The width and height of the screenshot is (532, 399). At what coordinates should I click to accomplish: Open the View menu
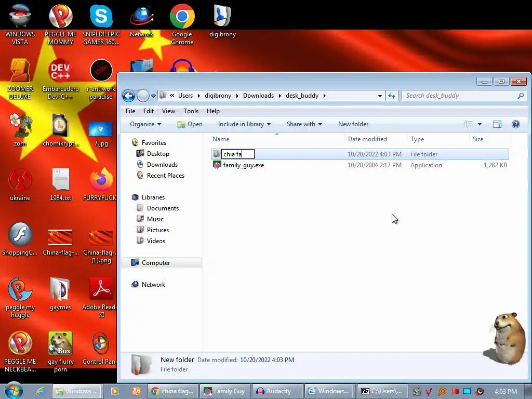(168, 111)
